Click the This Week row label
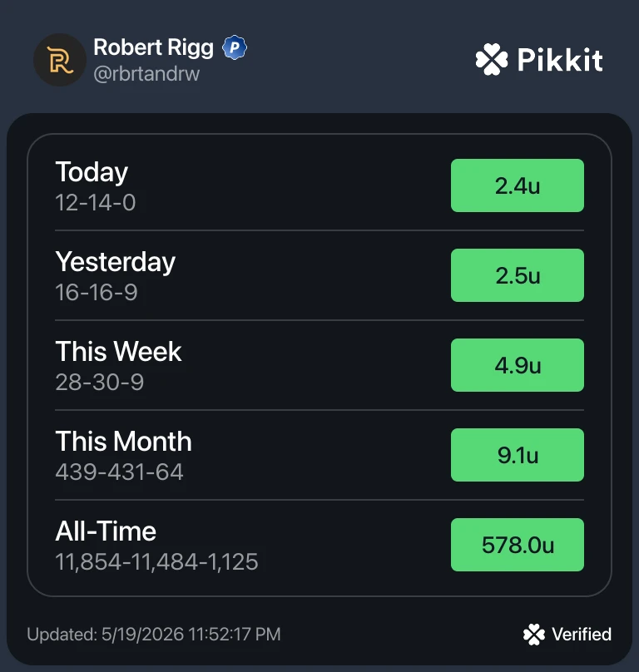Screen dimensions: 639x672 coord(118,352)
